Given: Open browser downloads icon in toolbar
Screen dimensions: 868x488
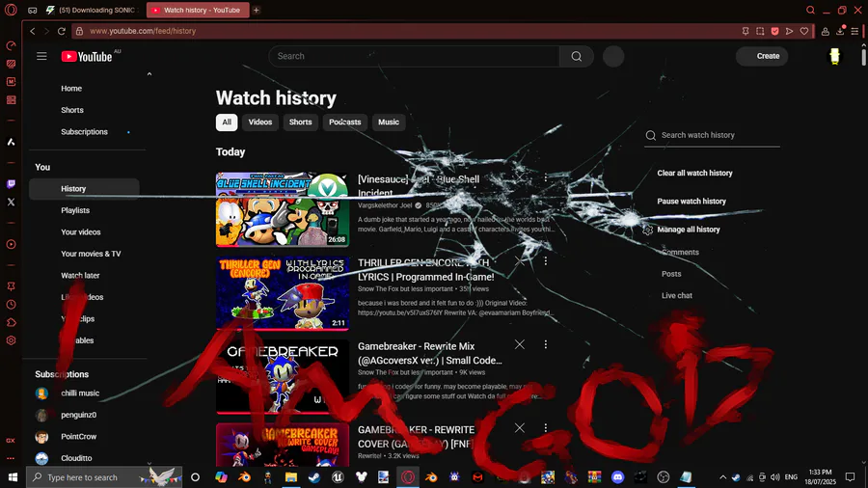Looking at the screenshot, I should pyautogui.click(x=840, y=31).
